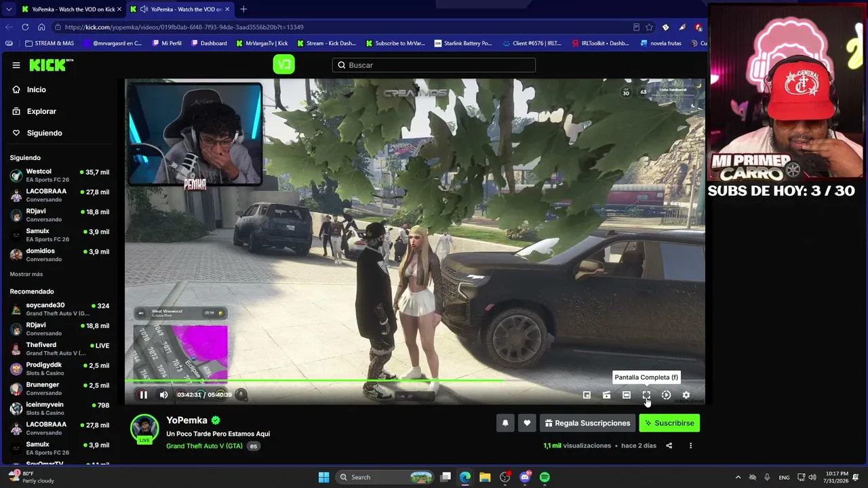The width and height of the screenshot is (868, 488).
Task: Follow the channel with the heart button
Action: coord(527,423)
